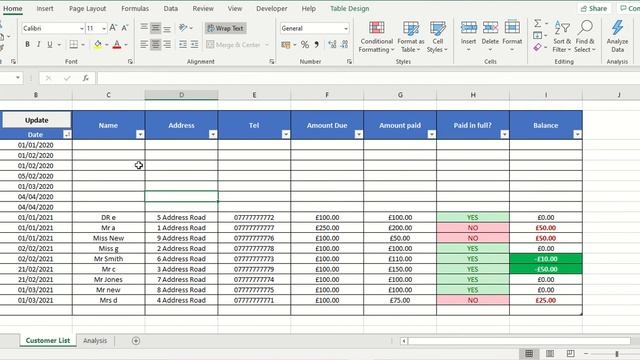
Task: Apply the red font color
Action: click(x=117, y=44)
